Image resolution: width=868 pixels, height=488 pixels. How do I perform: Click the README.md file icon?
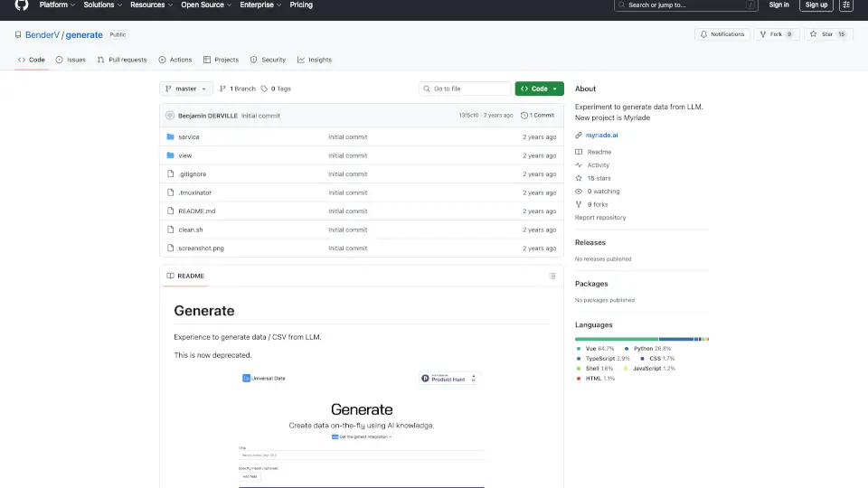point(171,211)
